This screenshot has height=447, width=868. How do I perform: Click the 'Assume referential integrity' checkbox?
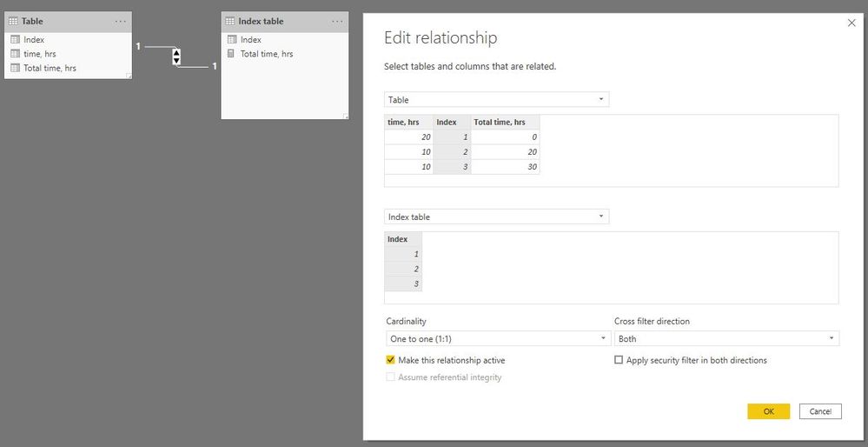tap(390, 377)
